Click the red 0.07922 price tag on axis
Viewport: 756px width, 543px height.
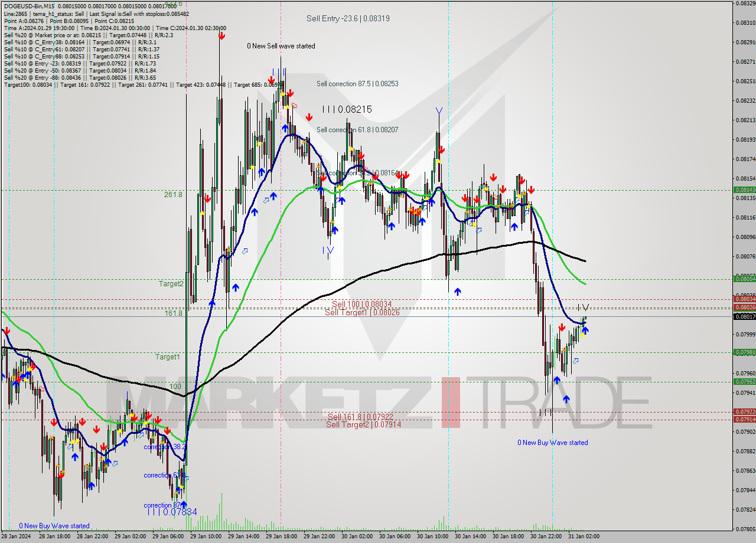point(744,411)
